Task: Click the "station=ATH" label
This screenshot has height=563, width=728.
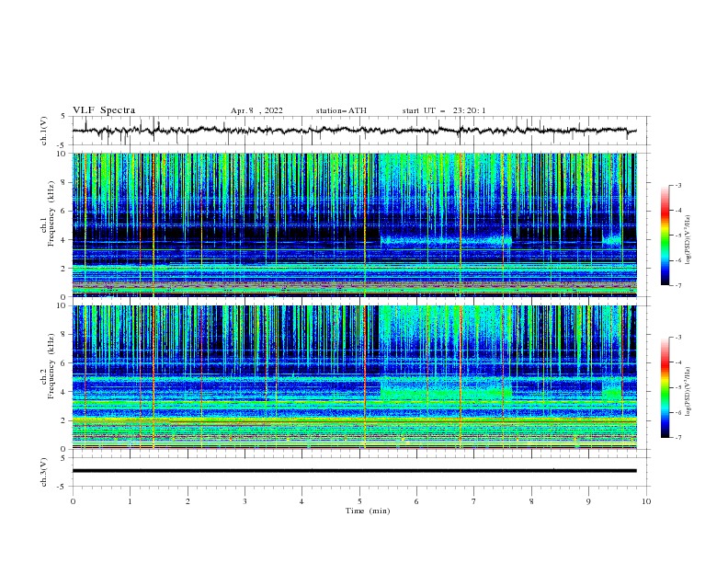Action: [341, 110]
